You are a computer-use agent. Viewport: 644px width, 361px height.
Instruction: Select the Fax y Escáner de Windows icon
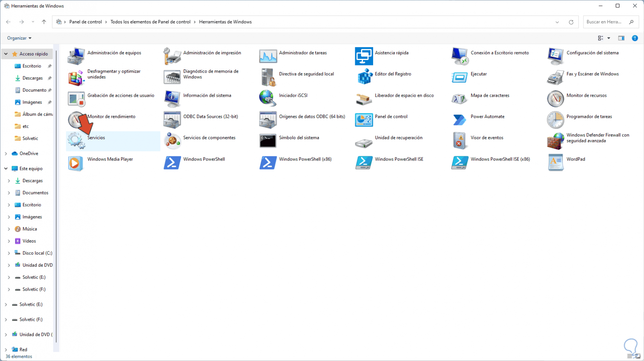click(555, 77)
